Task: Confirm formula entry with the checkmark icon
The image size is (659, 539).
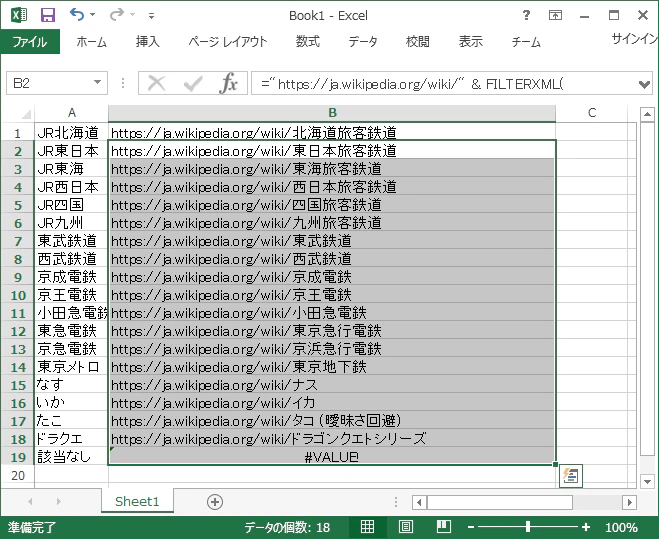Action: tap(193, 83)
